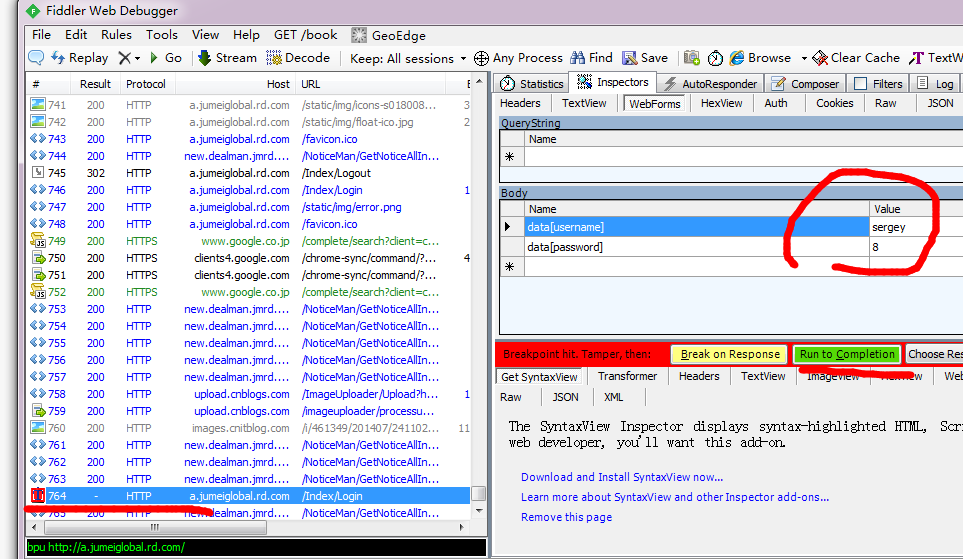Image resolution: width=963 pixels, height=559 pixels.
Task: Click the Fiddler app logo in title bar
Action: [x=33, y=10]
